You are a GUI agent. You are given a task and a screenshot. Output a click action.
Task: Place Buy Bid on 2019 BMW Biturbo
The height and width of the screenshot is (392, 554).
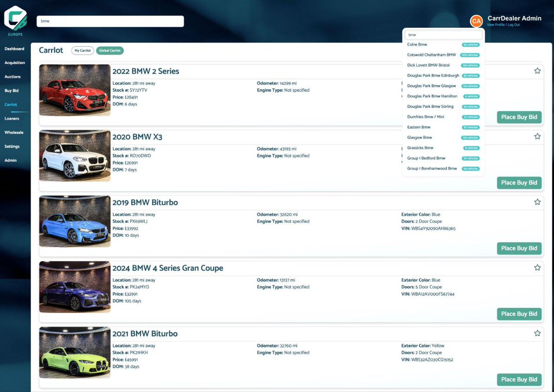tap(519, 248)
